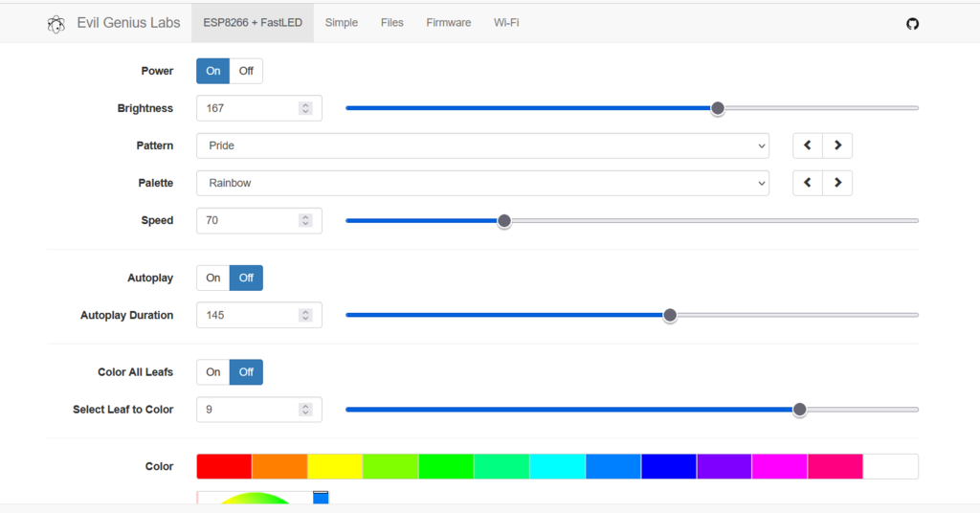Select next palette using right chevron
This screenshot has height=513, width=980.
pos(837,183)
